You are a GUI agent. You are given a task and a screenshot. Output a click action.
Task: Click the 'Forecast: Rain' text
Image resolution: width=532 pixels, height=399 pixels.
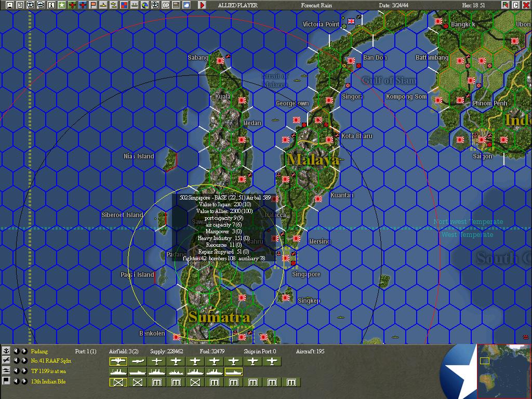click(316, 5)
